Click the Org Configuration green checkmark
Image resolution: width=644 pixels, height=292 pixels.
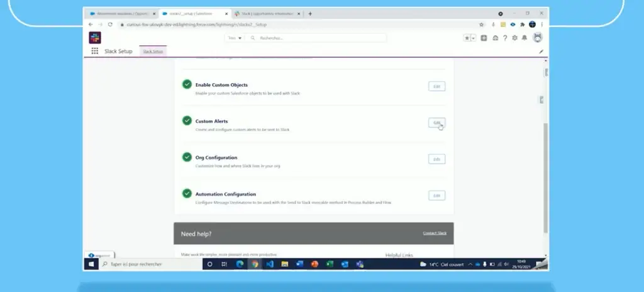187,157
